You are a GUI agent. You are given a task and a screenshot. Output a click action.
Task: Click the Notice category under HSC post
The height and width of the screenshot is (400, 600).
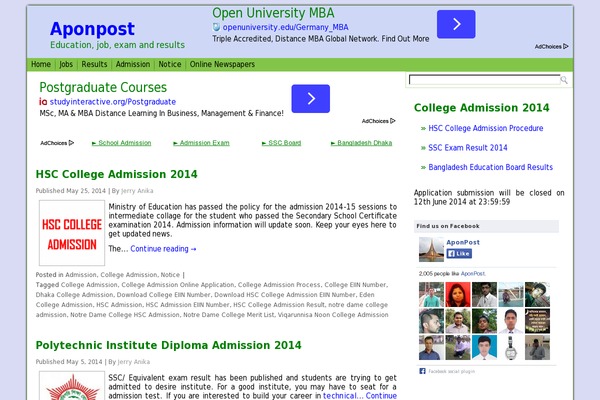tap(170, 275)
